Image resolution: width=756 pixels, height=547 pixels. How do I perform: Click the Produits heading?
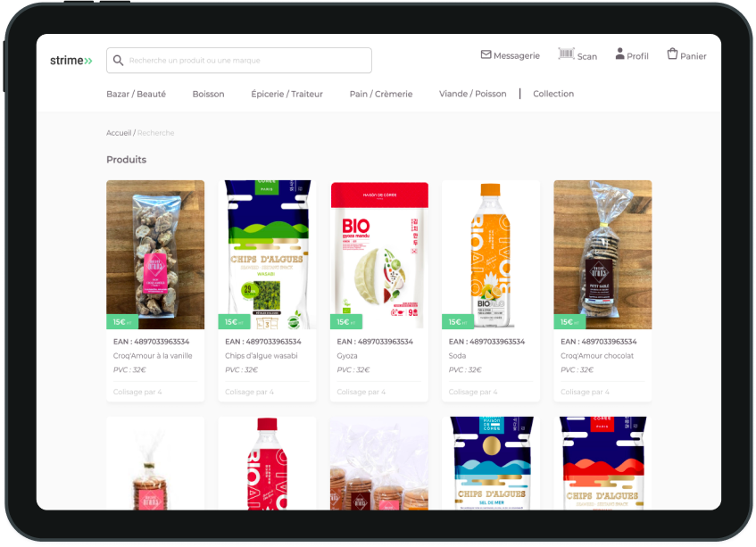127,160
